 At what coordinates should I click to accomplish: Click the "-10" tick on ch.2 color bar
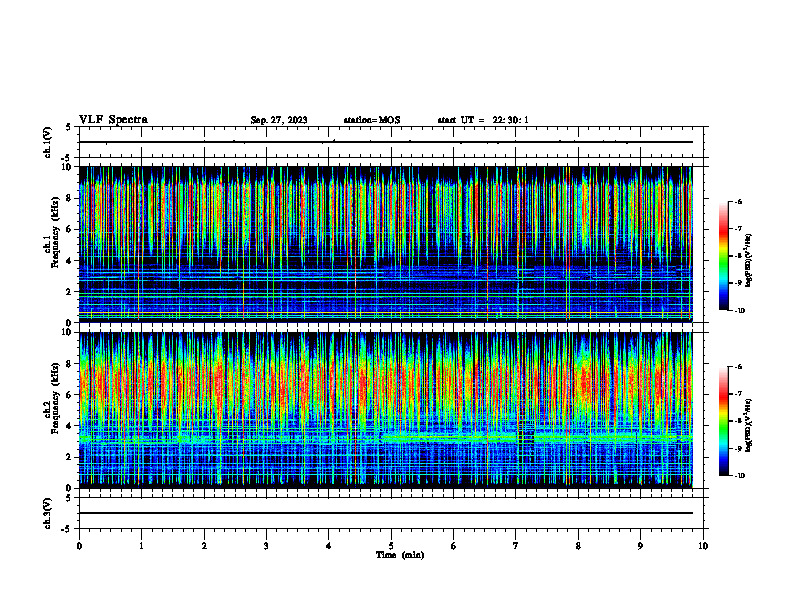(x=739, y=476)
